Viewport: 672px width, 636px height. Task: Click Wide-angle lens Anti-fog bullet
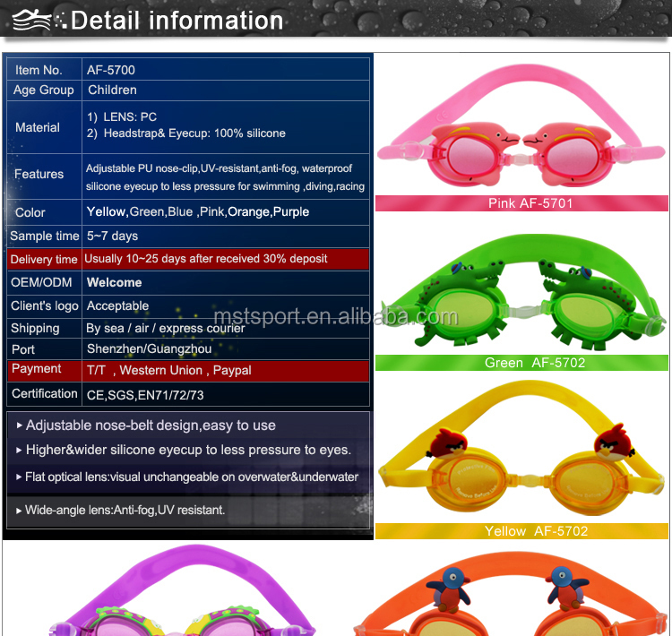pyautogui.click(x=120, y=510)
